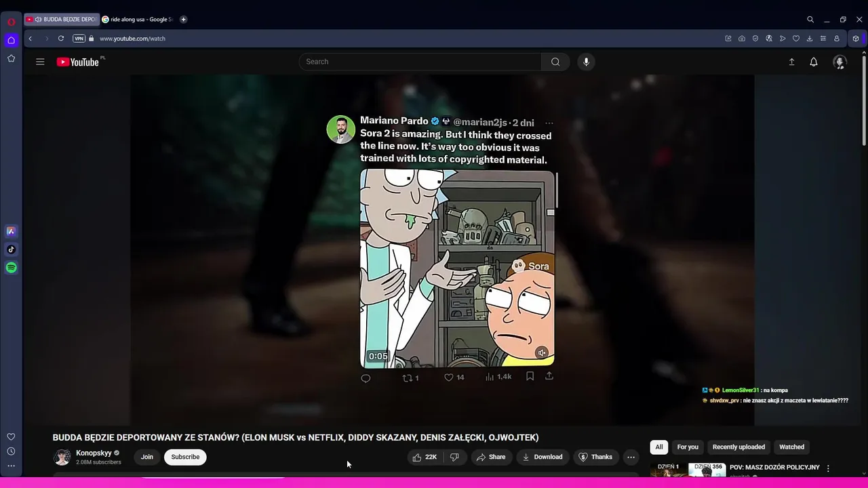Open the sidebar heart pinboards icon
This screenshot has height=488, width=868.
11,437
